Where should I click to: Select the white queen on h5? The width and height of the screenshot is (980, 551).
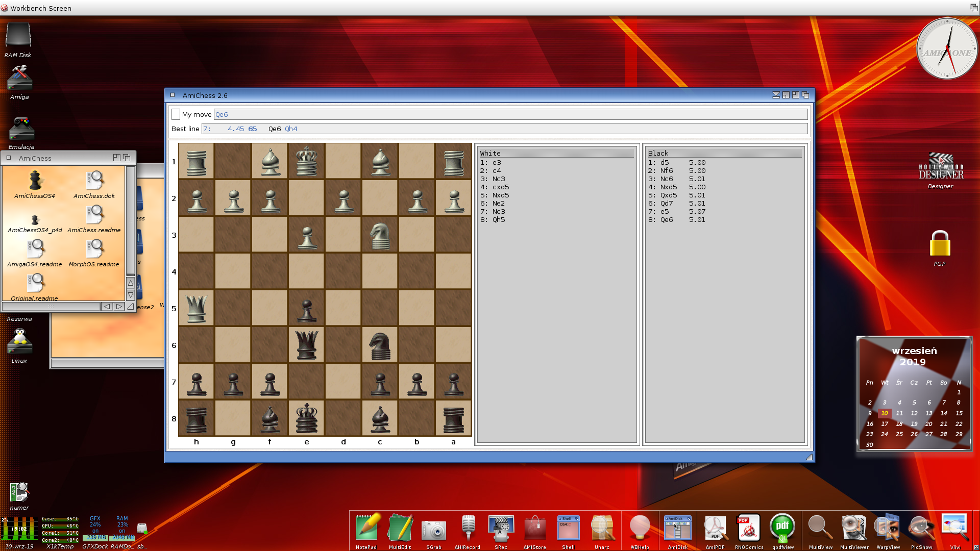point(197,309)
